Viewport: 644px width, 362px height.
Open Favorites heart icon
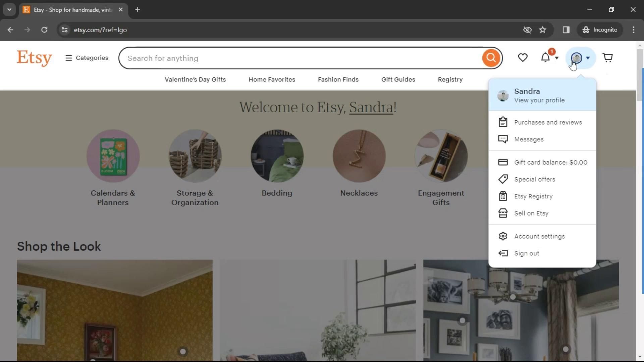pyautogui.click(x=522, y=58)
